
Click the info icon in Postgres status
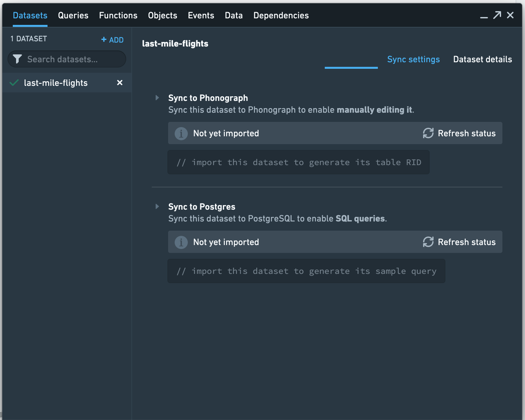pos(181,242)
